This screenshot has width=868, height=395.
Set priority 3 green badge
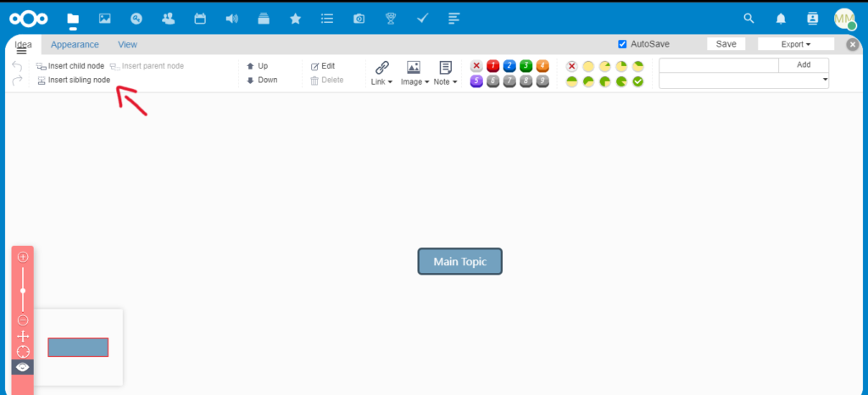[x=526, y=66]
